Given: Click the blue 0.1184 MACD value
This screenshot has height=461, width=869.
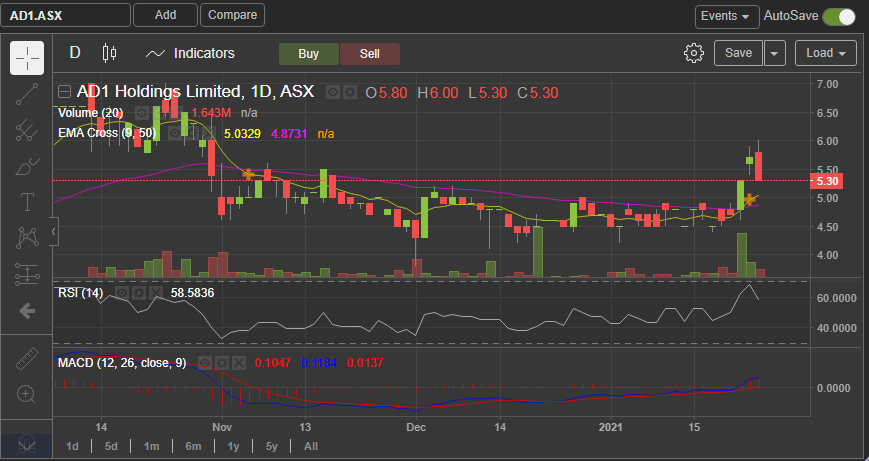Looking at the screenshot, I should pos(318,363).
